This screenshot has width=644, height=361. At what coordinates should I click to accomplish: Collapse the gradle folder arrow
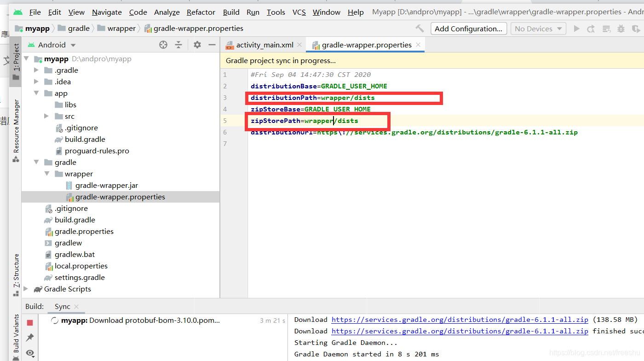point(36,163)
